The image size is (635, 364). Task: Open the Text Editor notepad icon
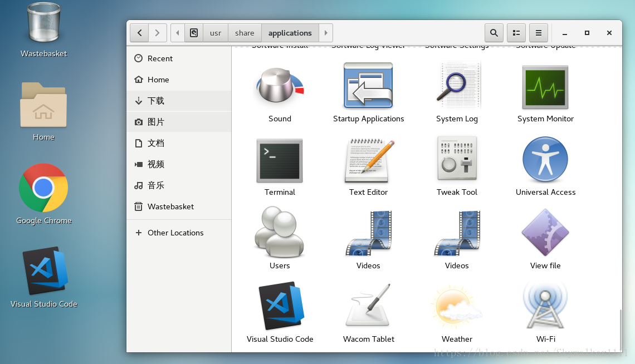point(369,160)
